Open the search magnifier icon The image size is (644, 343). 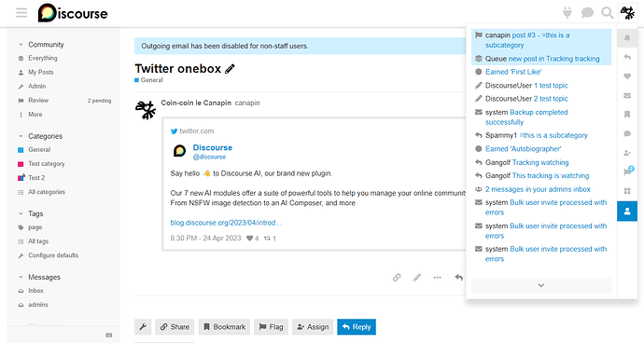click(x=607, y=13)
